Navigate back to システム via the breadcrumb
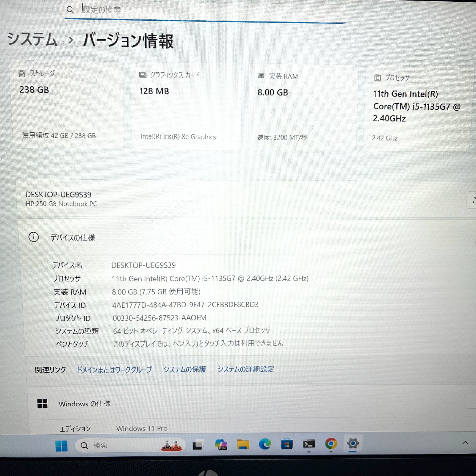The image size is (476, 476). click(33, 40)
